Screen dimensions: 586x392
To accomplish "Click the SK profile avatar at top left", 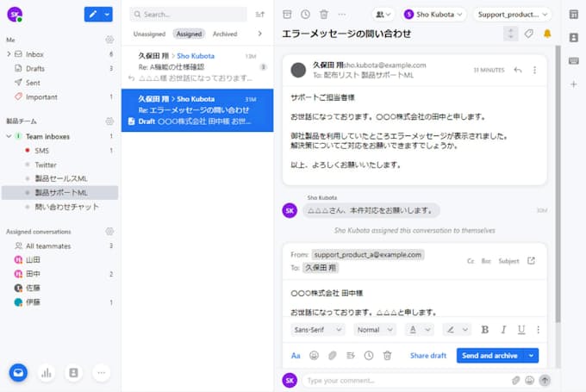I will [x=15, y=15].
